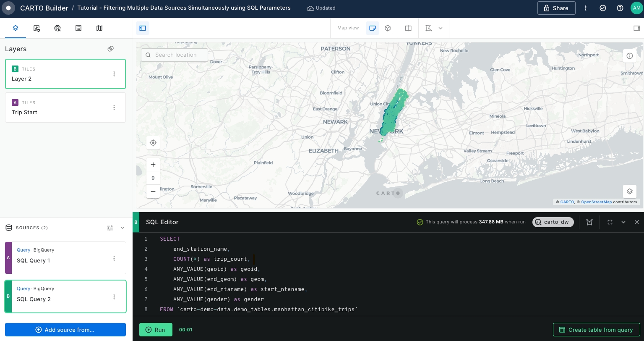The height and width of the screenshot is (341, 644).
Task: Zoom out on the map
Action: click(x=153, y=191)
